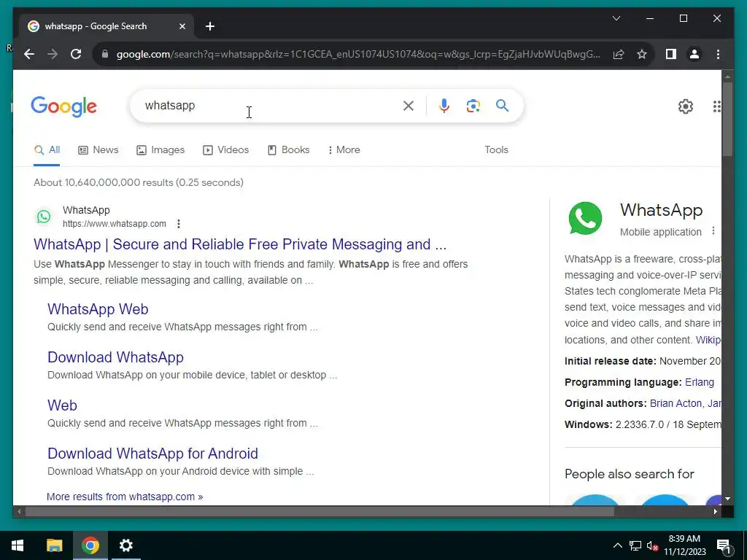Click the Google logo
747x560 pixels.
[x=64, y=106]
